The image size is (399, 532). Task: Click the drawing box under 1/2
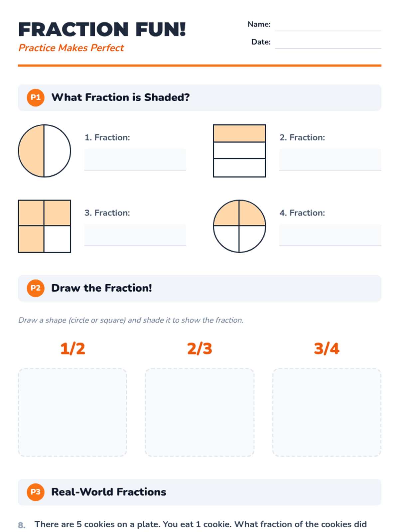click(72, 412)
